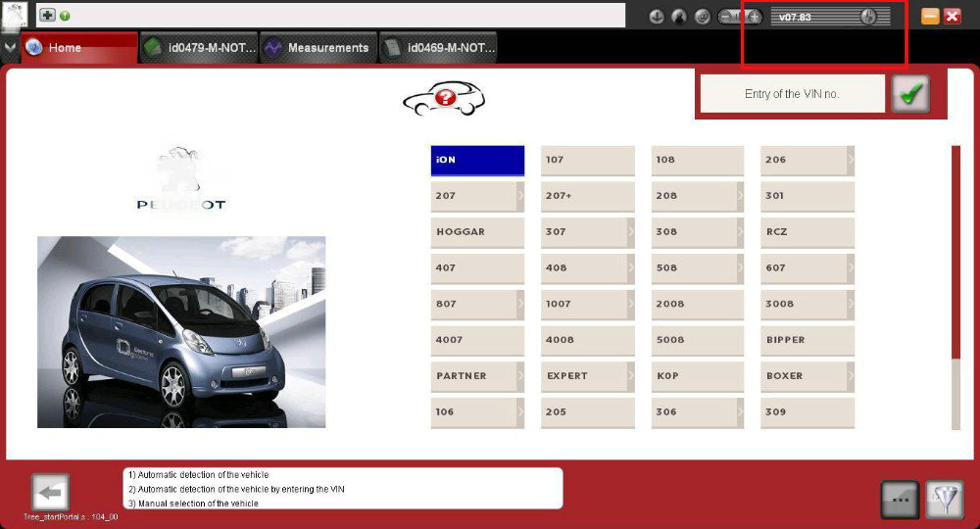
Task: Click the zoom plus button in the top bar
Action: point(755,17)
